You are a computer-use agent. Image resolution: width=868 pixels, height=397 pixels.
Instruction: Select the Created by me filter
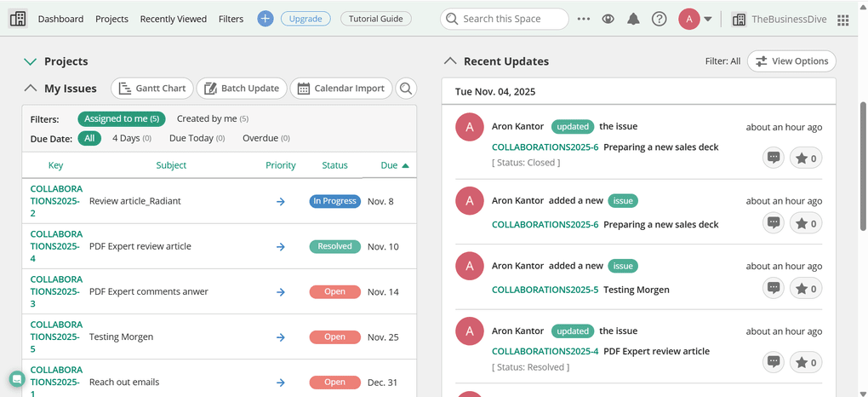click(213, 118)
